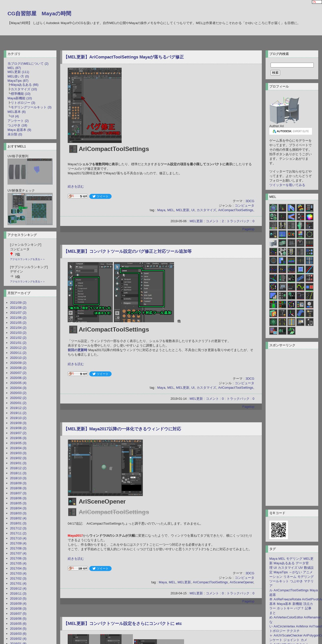Image resolution: width=322 pixels, height=644 pixels.
Task: Open the blue truss triangulate MEL icon
Action: pos(300,278)
